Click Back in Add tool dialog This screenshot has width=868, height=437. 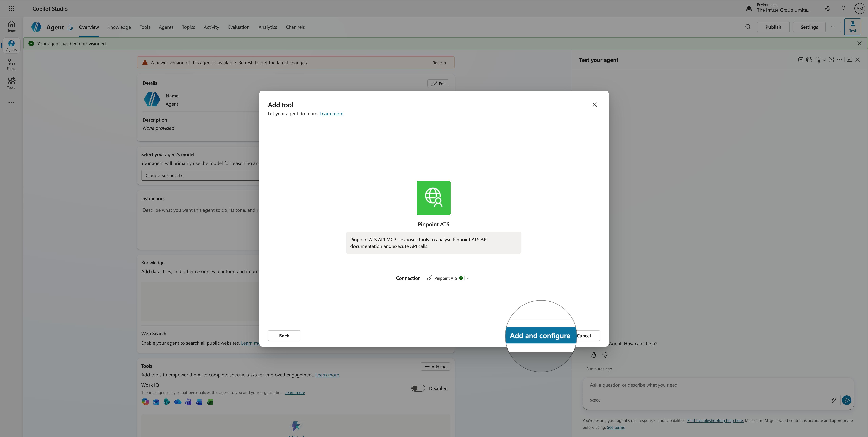click(284, 336)
